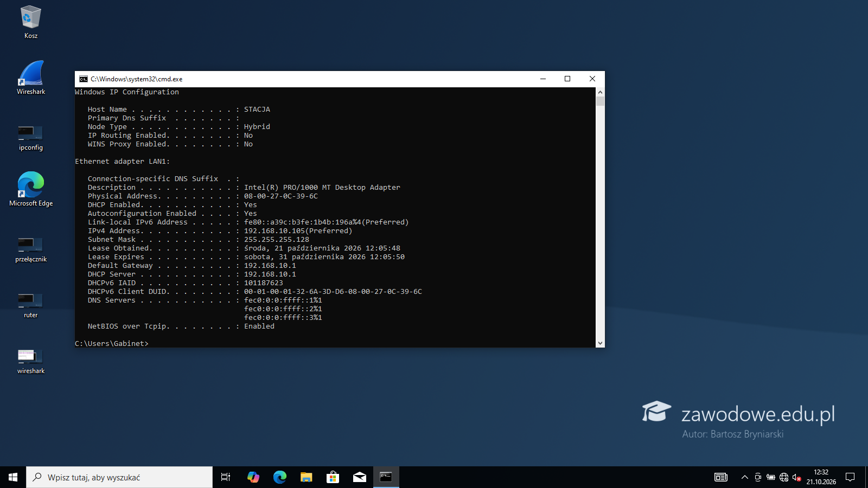Open the clock and date flyout
This screenshot has height=488, width=868.
pos(821,477)
